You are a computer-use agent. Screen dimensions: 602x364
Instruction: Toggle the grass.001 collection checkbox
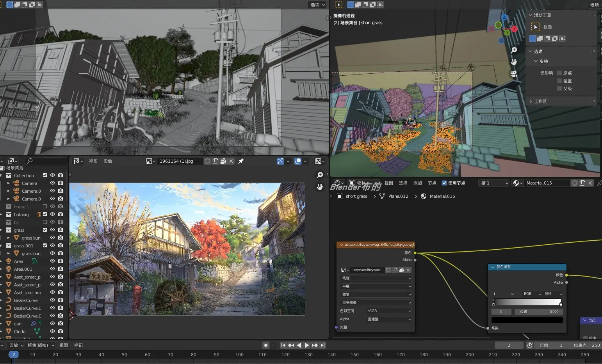click(x=45, y=246)
